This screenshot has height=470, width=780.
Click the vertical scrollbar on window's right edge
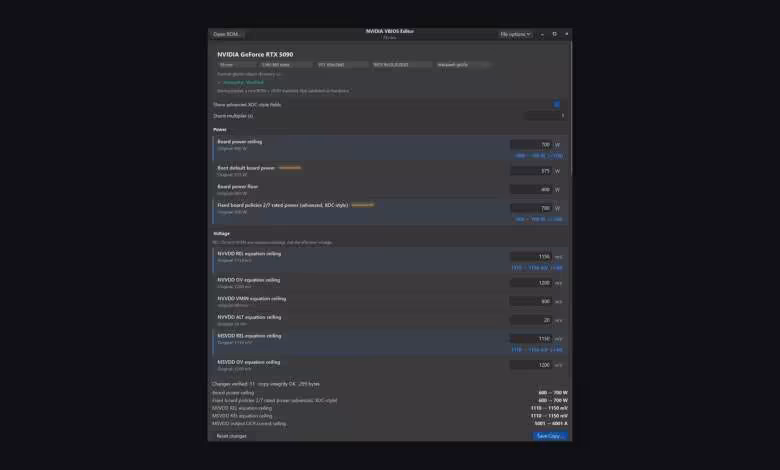pos(571,107)
